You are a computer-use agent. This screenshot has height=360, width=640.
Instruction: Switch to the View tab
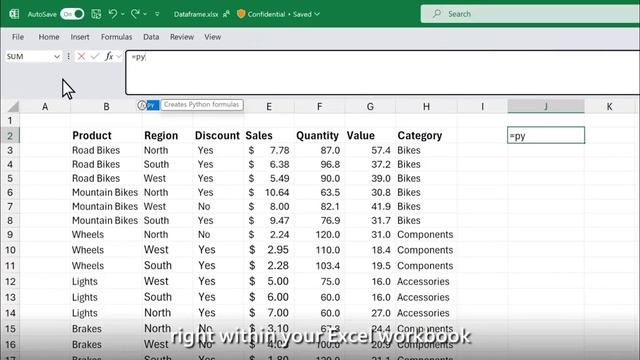tap(213, 37)
